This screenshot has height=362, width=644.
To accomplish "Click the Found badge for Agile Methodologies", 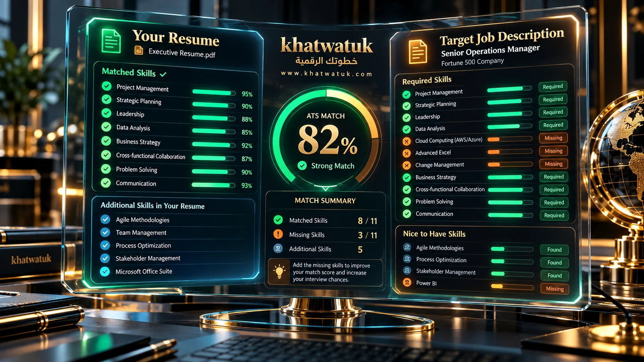I will coord(555,250).
